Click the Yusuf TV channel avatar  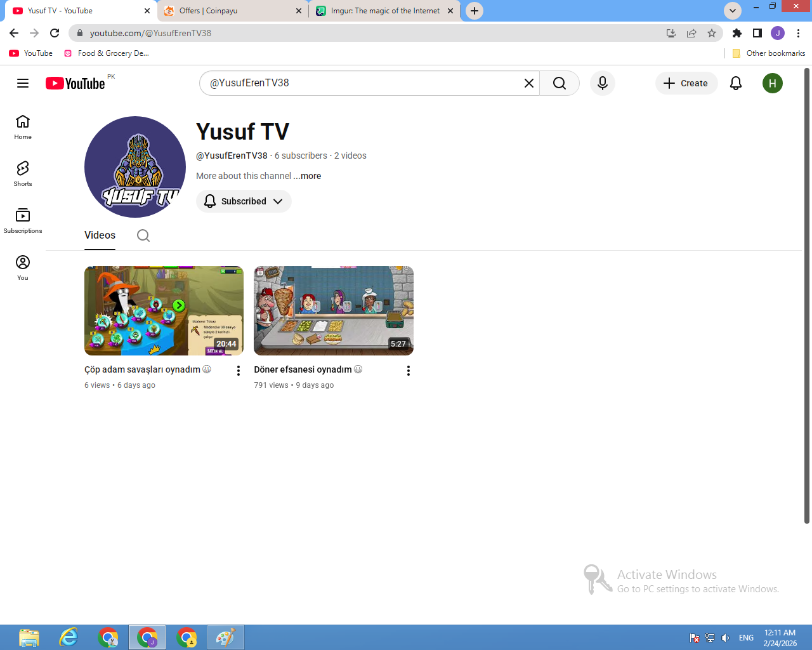tap(135, 167)
